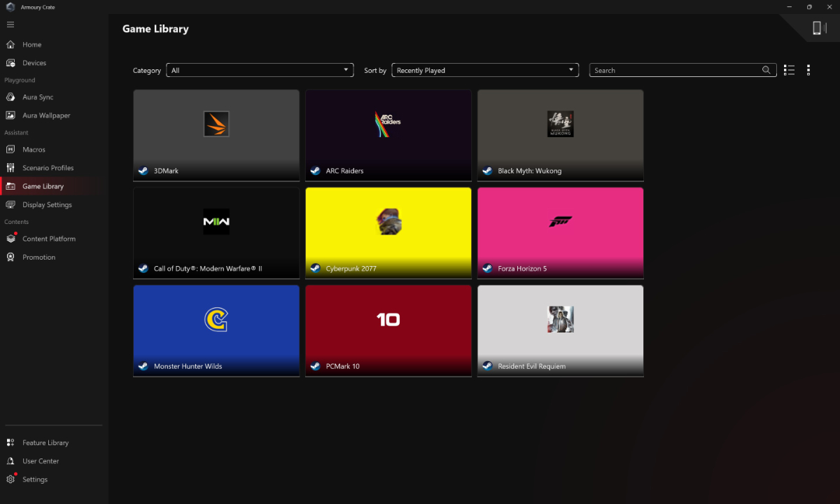Click the Forza Horizon 5 logo
Image resolution: width=840 pixels, height=504 pixels.
point(560,222)
